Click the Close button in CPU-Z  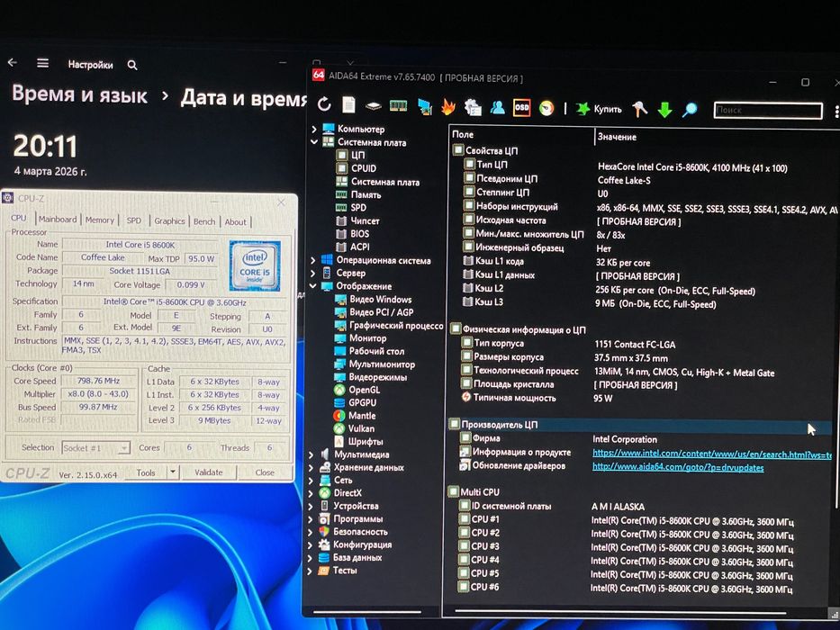[265, 472]
